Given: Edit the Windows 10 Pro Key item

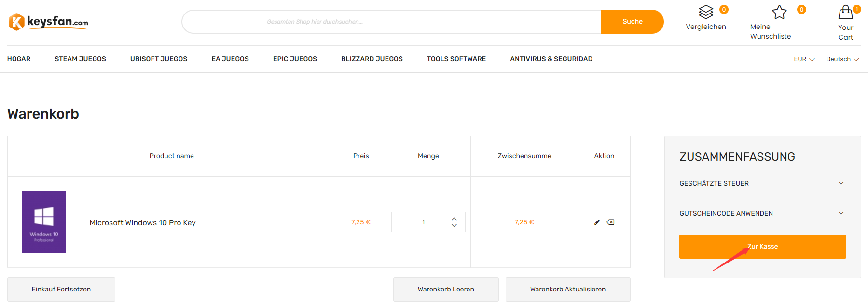Looking at the screenshot, I should point(597,222).
